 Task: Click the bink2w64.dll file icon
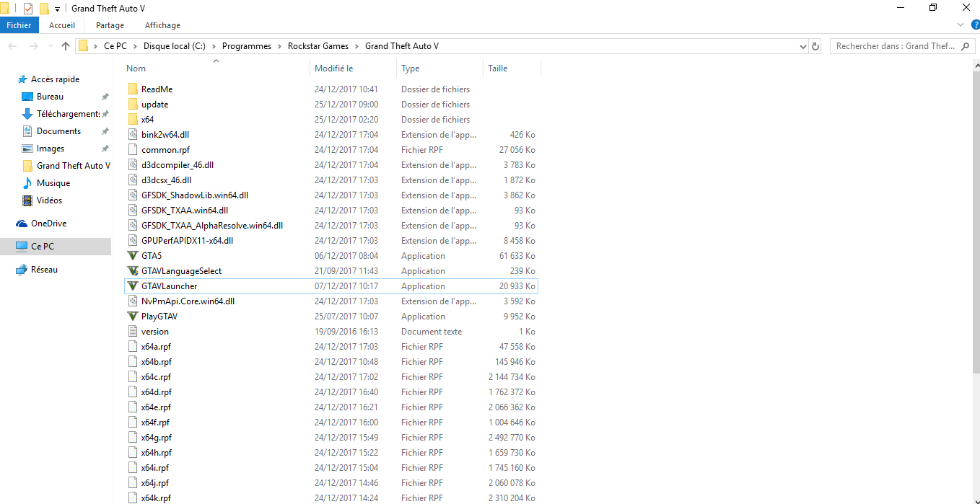(132, 135)
